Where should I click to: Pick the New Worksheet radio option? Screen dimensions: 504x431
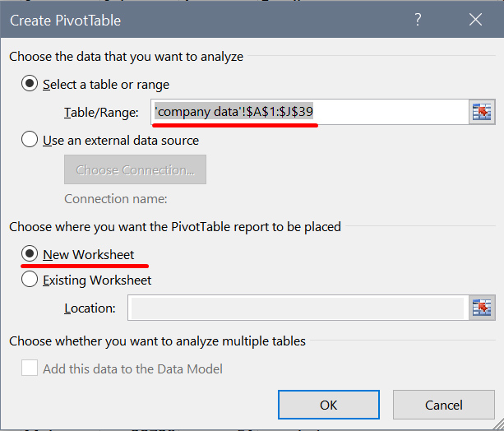pyautogui.click(x=30, y=254)
